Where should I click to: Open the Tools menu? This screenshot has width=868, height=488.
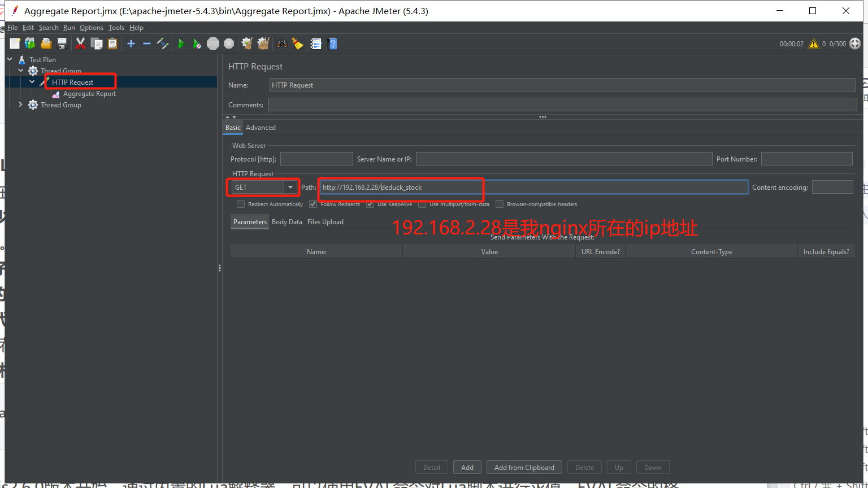pyautogui.click(x=116, y=27)
